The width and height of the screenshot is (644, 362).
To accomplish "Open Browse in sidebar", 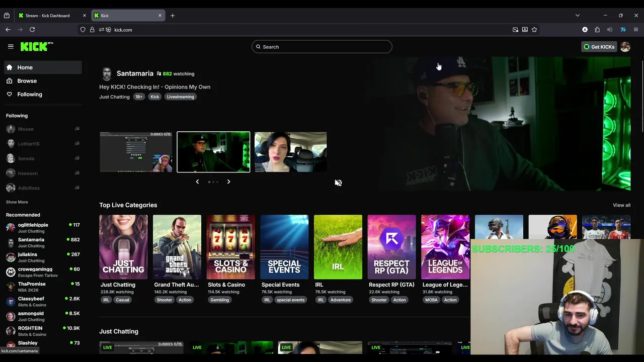I will (x=43, y=81).
